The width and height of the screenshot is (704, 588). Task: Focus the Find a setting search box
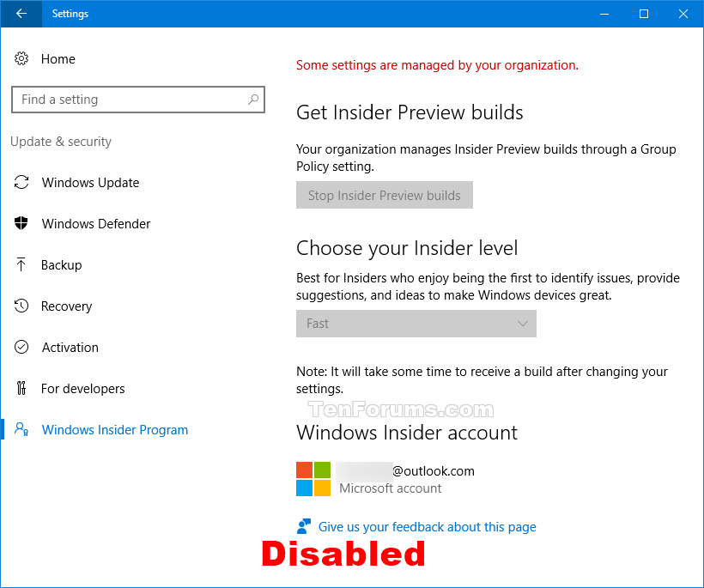click(138, 100)
